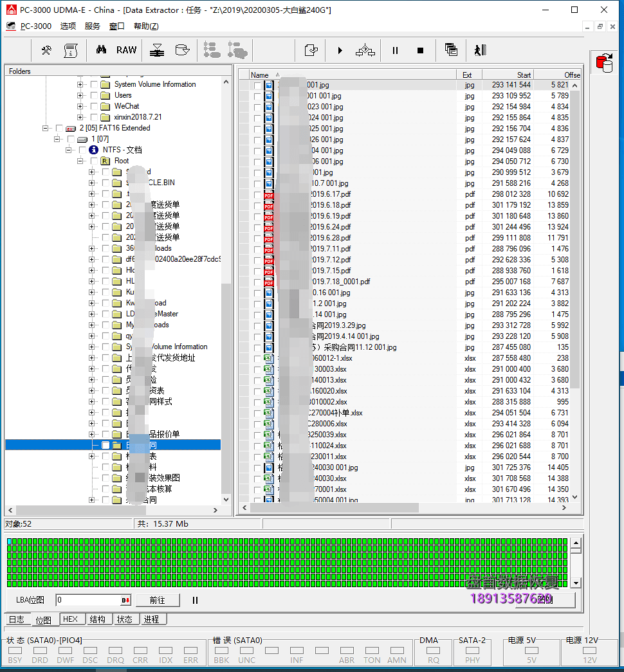Open the 窗口 menu
Screen dimensions: 624x672
(116, 26)
